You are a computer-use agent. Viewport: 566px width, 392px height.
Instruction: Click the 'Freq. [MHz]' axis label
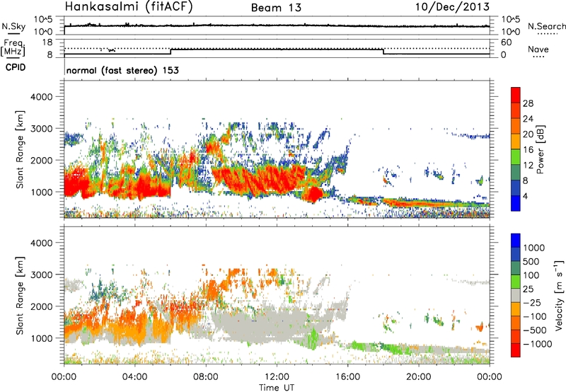point(13,47)
